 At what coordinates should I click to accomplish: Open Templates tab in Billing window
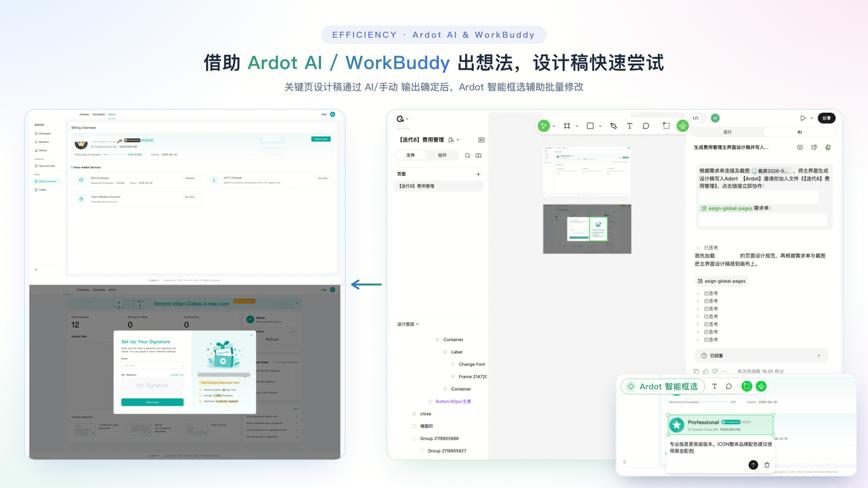pos(98,114)
